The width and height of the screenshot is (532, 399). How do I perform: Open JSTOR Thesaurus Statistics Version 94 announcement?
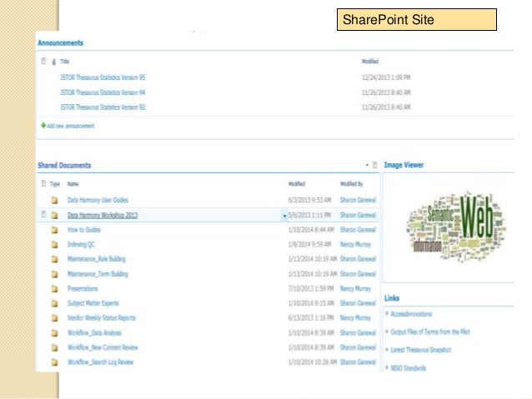click(x=103, y=92)
